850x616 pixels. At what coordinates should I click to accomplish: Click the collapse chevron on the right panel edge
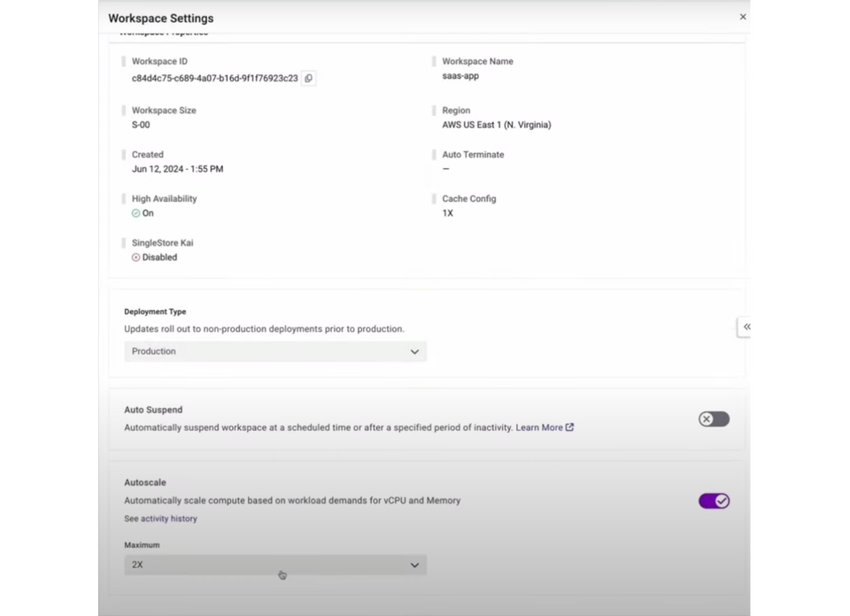pyautogui.click(x=748, y=327)
